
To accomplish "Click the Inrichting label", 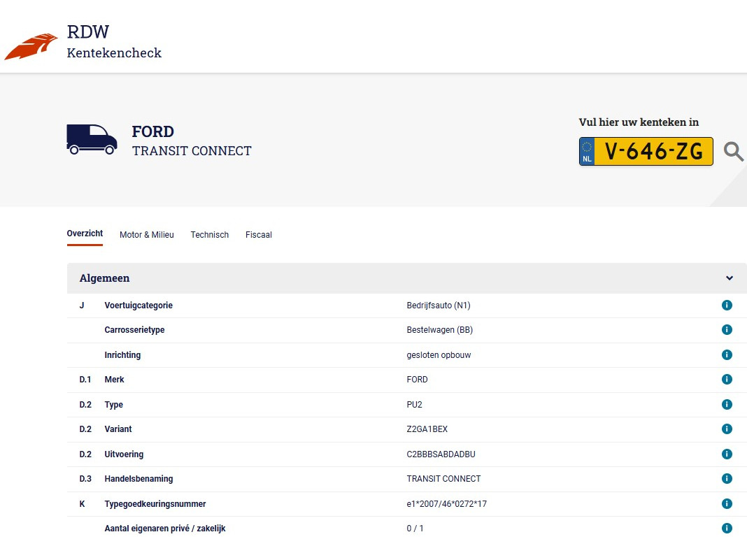I will point(122,354).
